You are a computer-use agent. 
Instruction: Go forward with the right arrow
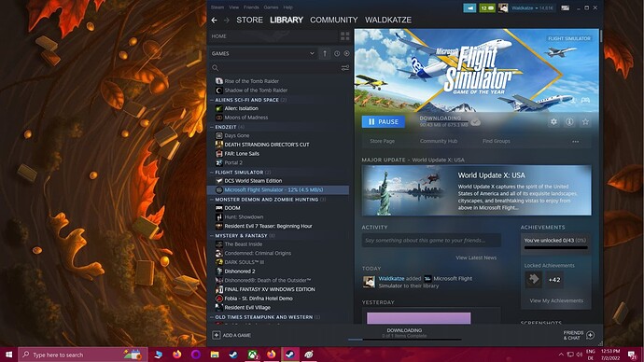click(x=226, y=20)
